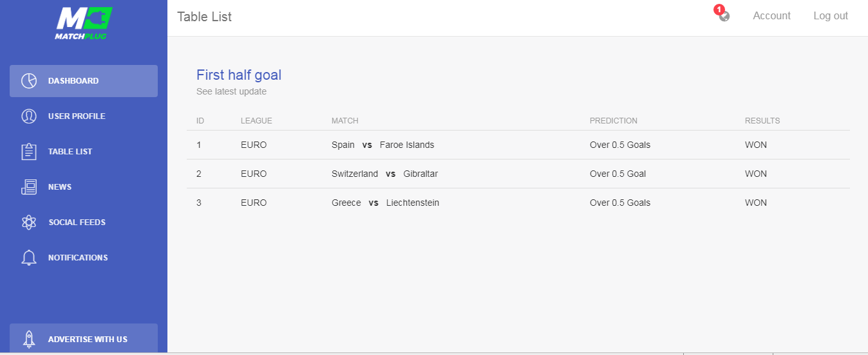Click the News newspaper icon
This screenshot has height=355, width=868.
tap(29, 187)
